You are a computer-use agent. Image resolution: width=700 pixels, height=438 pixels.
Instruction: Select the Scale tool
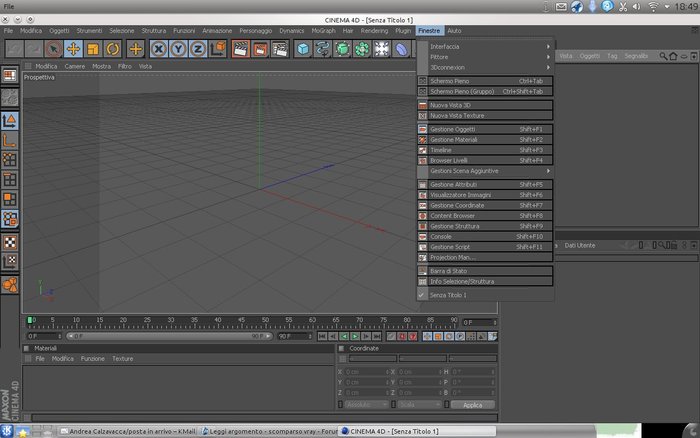[x=93, y=49]
